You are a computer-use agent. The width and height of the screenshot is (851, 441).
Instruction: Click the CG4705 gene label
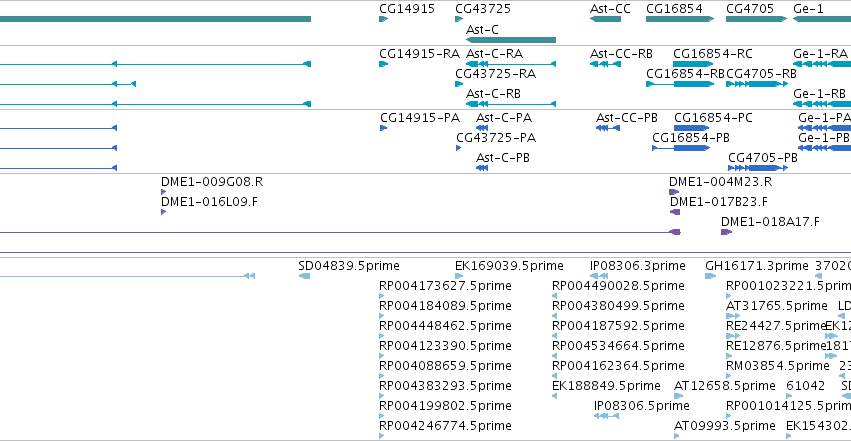[x=750, y=9]
